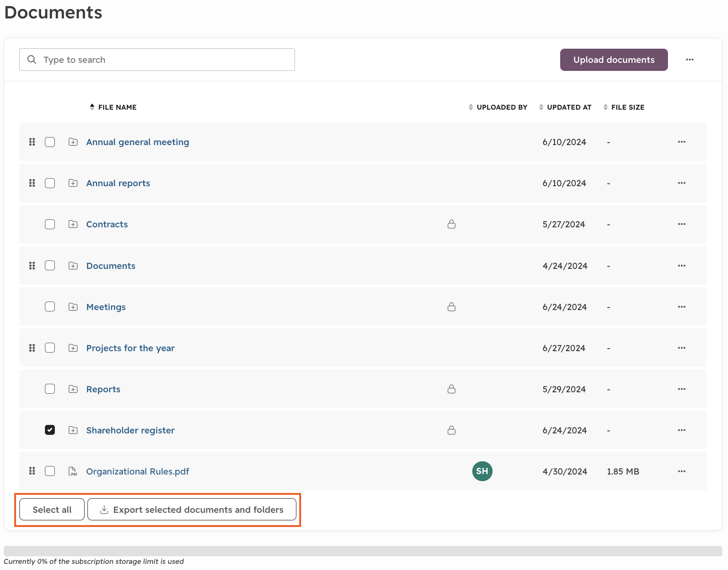Open actions menu for Shareholder register row
This screenshot has width=728, height=570.
point(682,430)
